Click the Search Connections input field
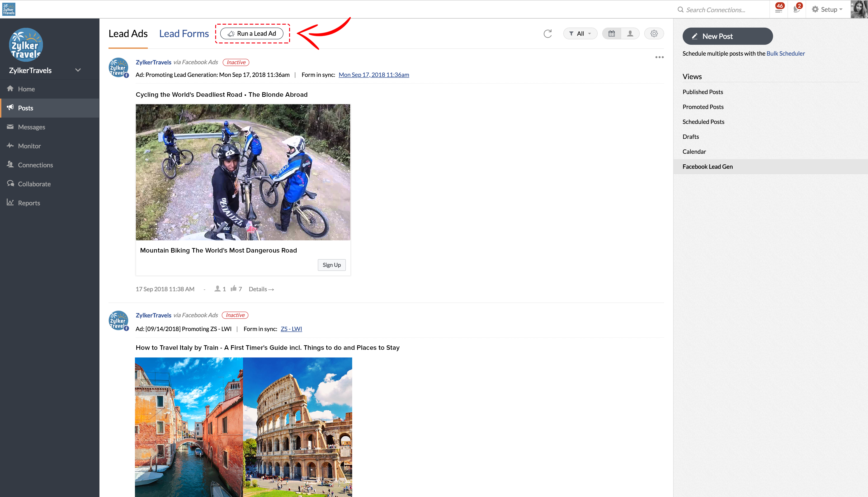The image size is (868, 497). pyautogui.click(x=720, y=9)
